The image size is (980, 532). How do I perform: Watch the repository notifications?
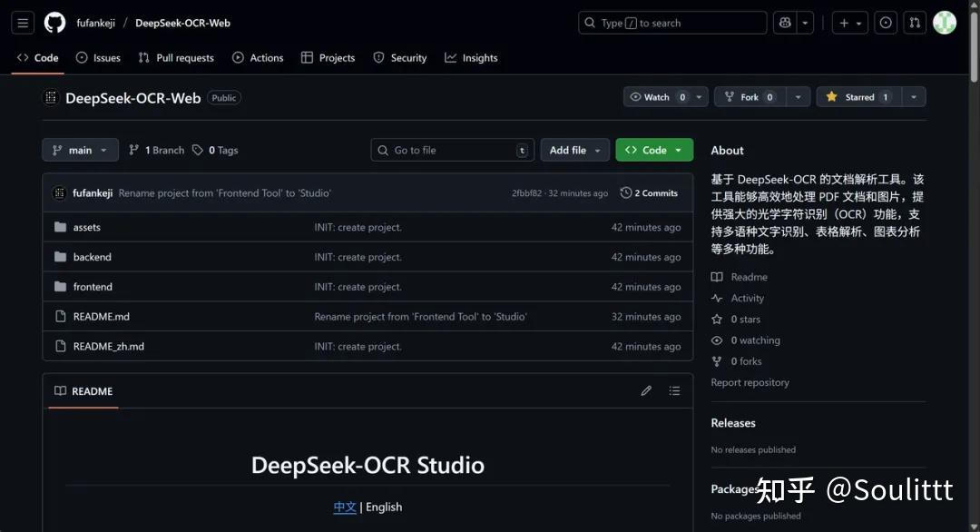point(659,96)
